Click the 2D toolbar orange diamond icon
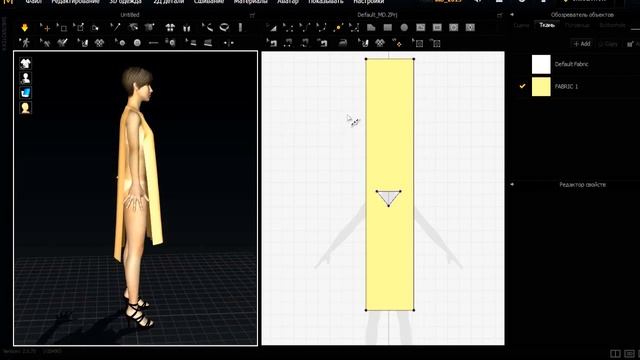This screenshot has width=640, height=360. point(396,42)
